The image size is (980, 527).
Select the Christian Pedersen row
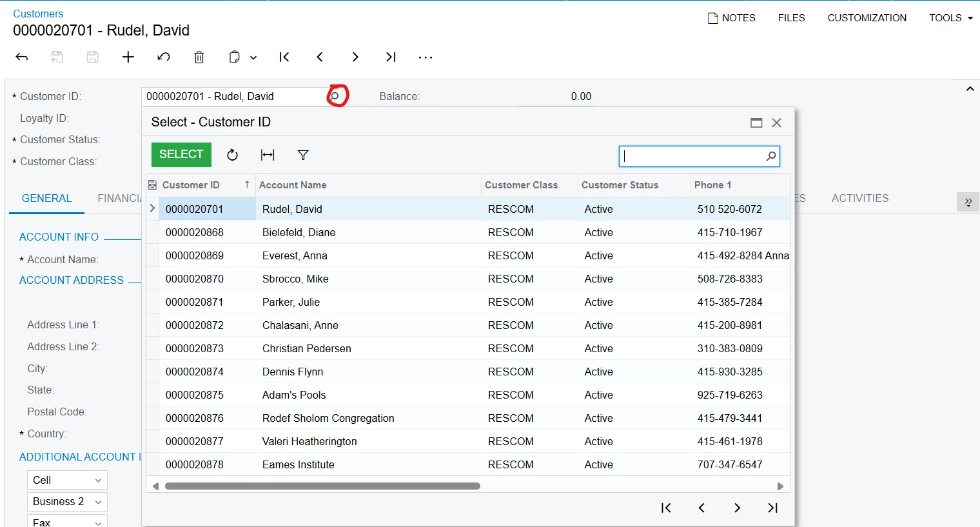pos(468,348)
